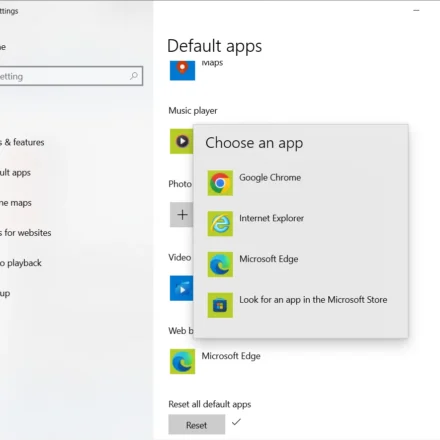Click the Internet Explorer icon
Screen dimensions: 440x440
220,224
